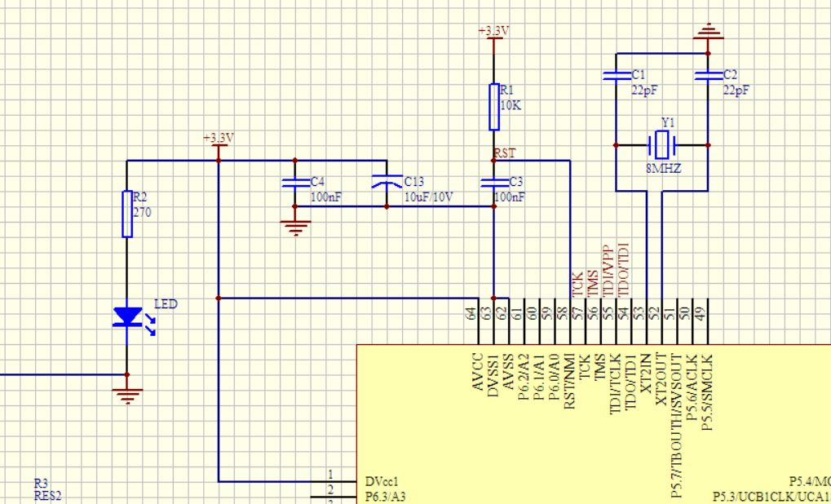Click pin number 49
This screenshot has height=504, width=831.
click(701, 314)
